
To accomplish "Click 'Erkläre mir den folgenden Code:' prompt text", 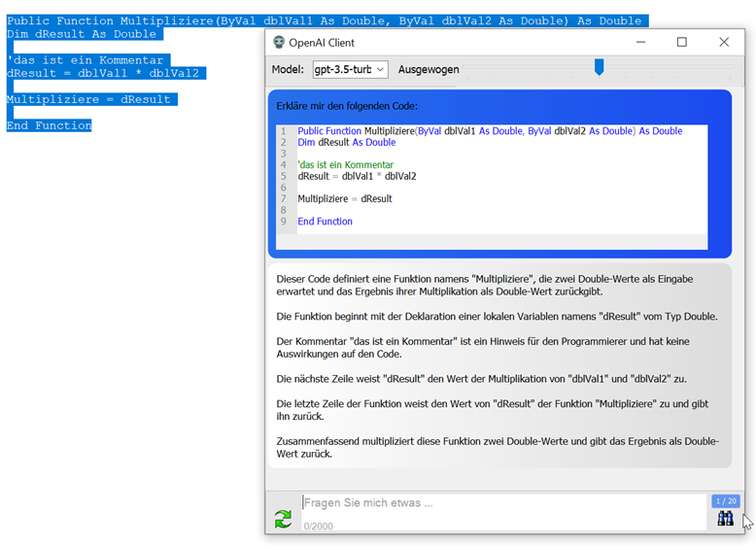I will 347,106.
